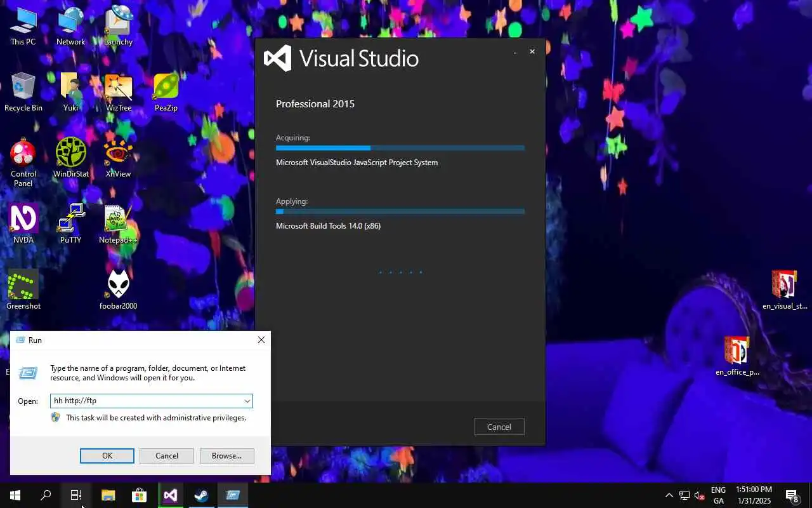812x508 pixels.
Task: Launch PuTTY from the desktop
Action: (x=70, y=225)
